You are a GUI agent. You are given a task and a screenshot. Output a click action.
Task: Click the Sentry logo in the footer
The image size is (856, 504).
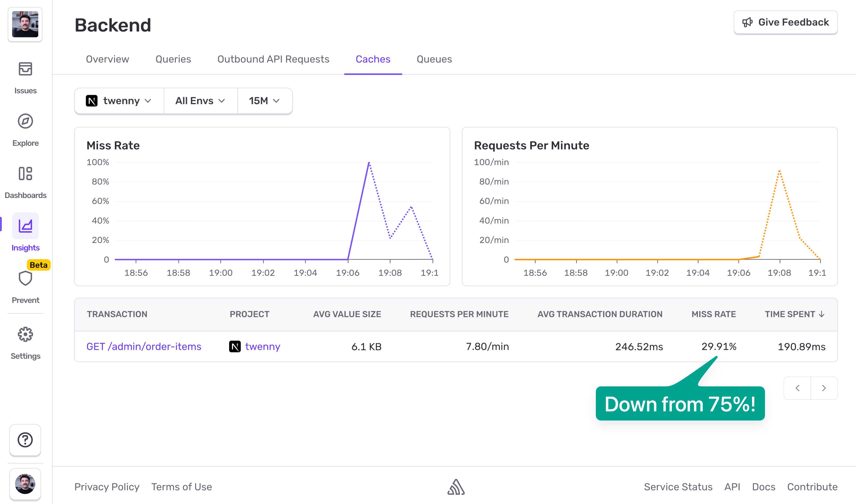[x=456, y=487]
